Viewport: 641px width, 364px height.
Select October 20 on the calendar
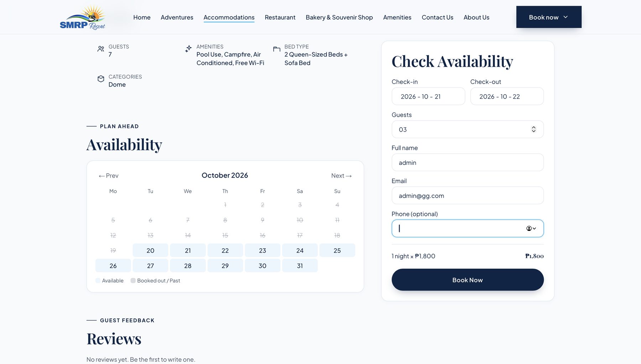click(x=150, y=250)
